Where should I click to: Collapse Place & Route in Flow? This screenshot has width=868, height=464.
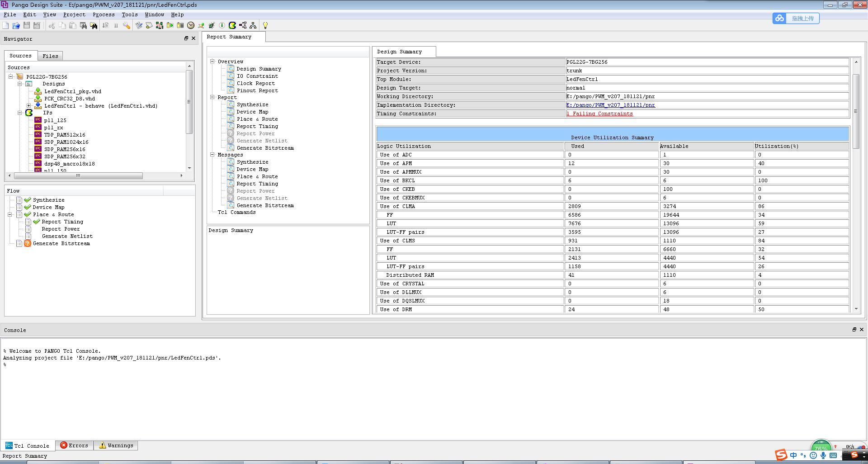pyautogui.click(x=10, y=214)
